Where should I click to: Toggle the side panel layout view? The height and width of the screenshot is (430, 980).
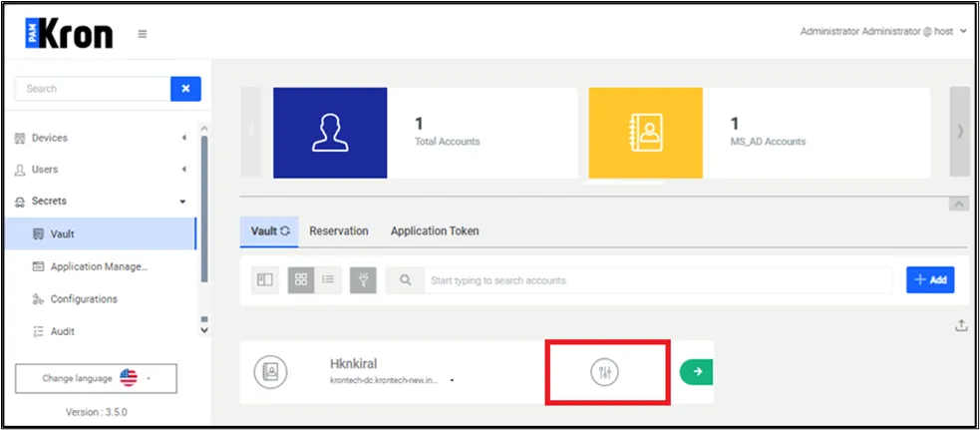[264, 280]
